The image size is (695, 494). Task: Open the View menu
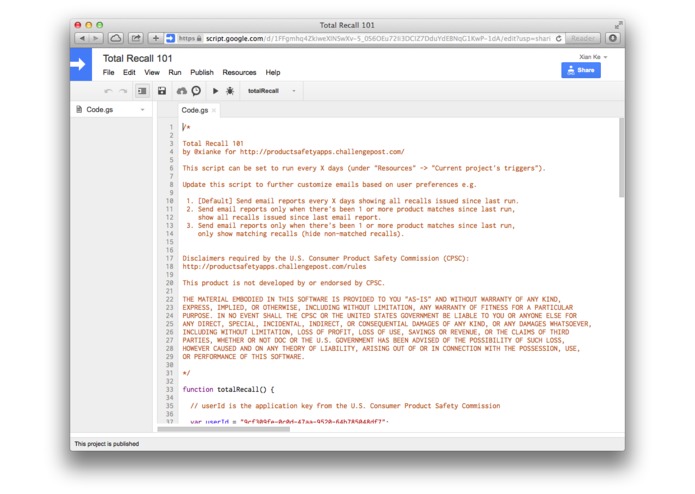click(152, 72)
